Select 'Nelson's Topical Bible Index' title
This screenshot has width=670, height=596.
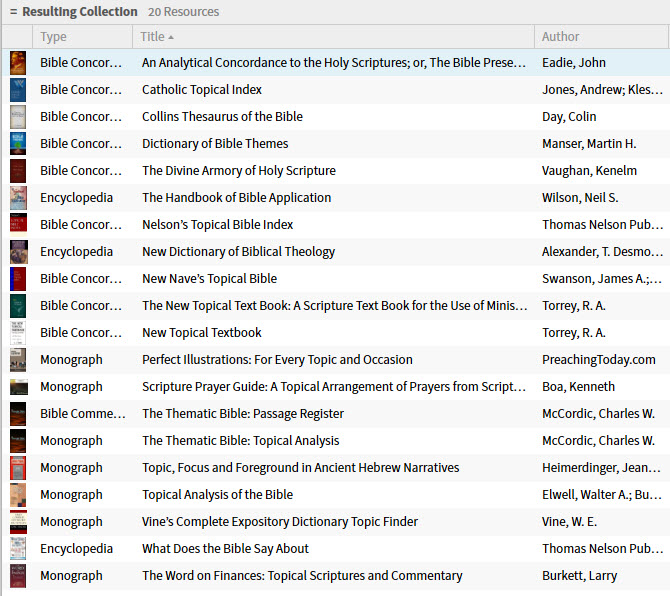tap(217, 225)
